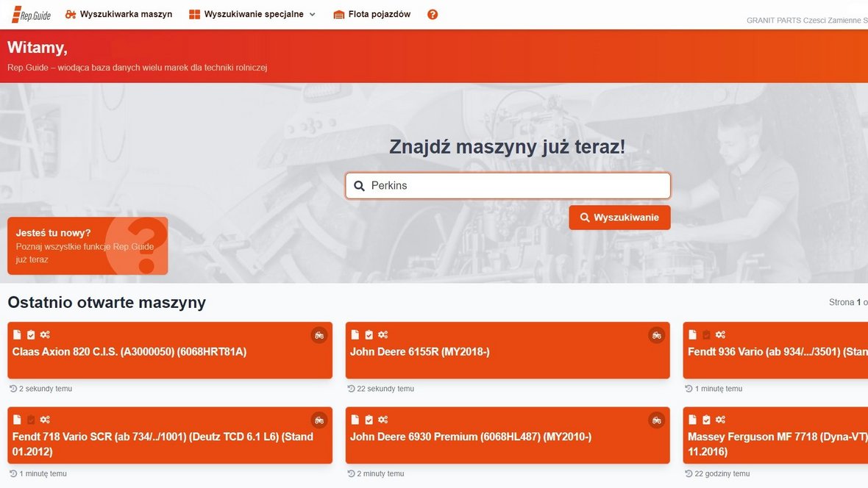868x488 pixels.
Task: Click clipboard check icon on Claas Axion card
Action: click(31, 334)
